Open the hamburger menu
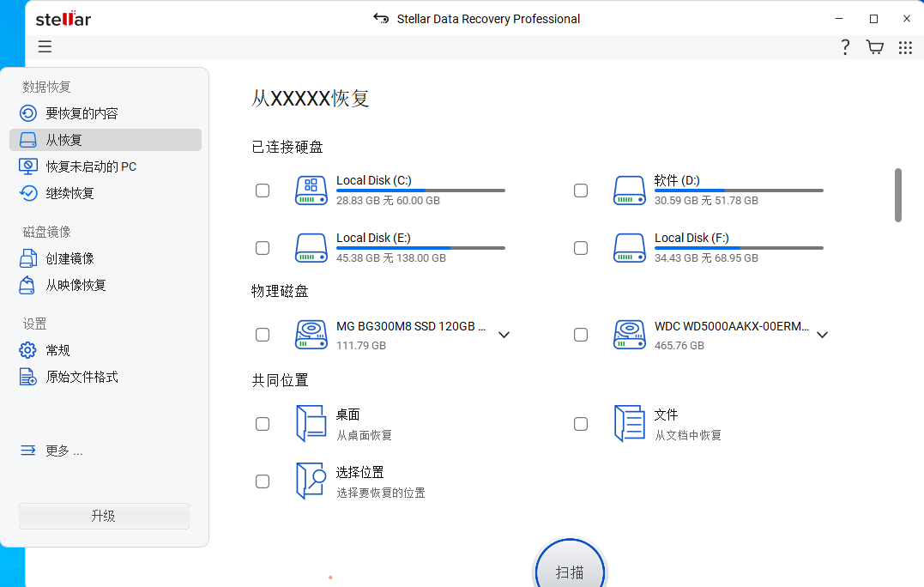This screenshot has height=587, width=924. 45,46
